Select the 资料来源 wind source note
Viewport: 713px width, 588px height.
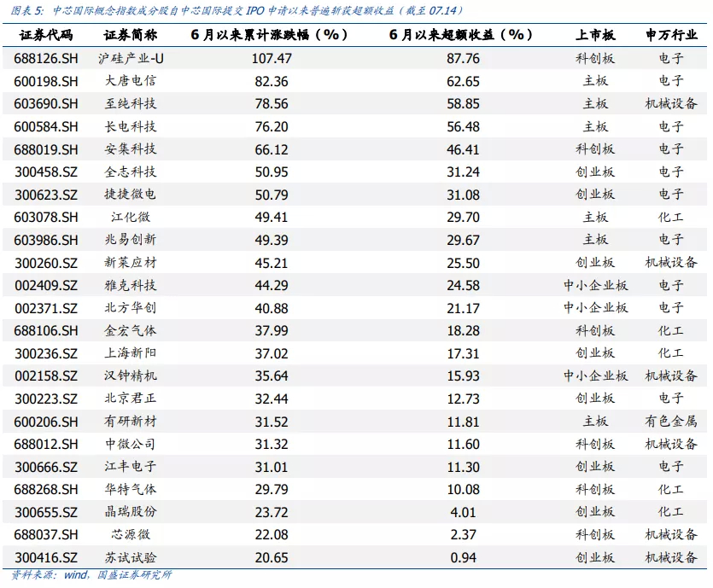pyautogui.click(x=91, y=575)
